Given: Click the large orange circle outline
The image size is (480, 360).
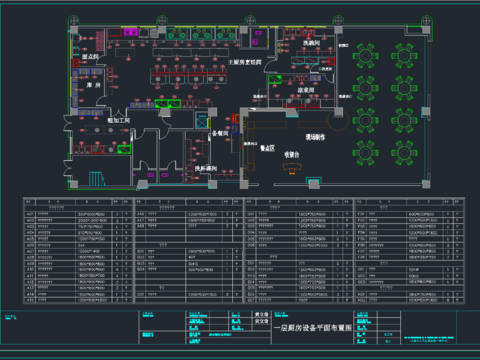Looking at the screenshot, I should (338, 120).
